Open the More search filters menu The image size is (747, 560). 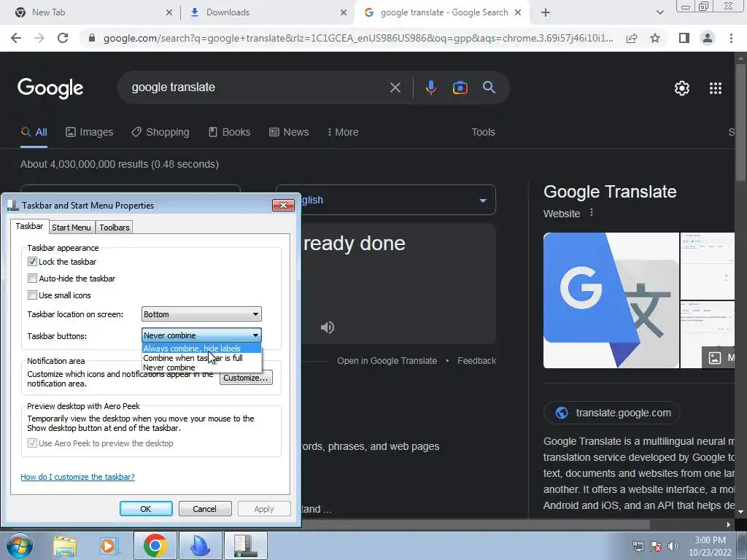343,132
